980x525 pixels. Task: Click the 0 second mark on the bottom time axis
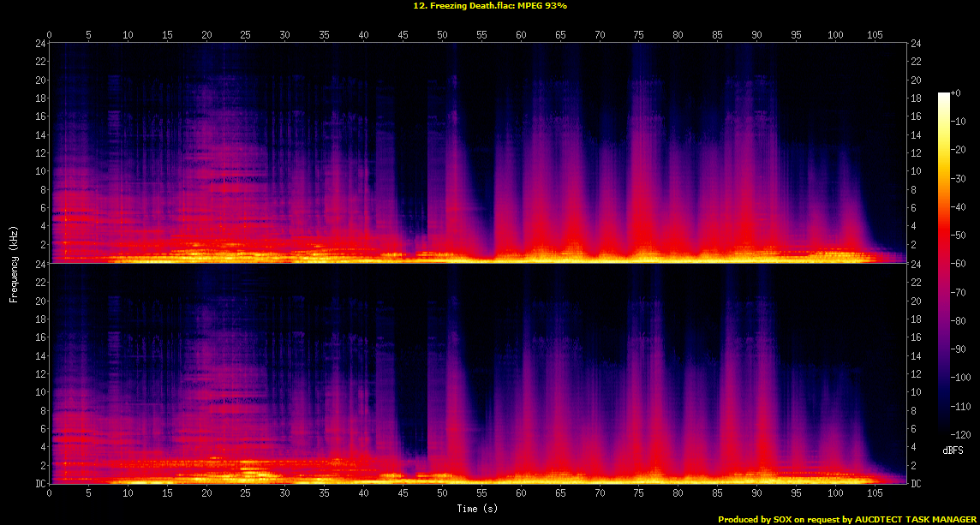50,493
